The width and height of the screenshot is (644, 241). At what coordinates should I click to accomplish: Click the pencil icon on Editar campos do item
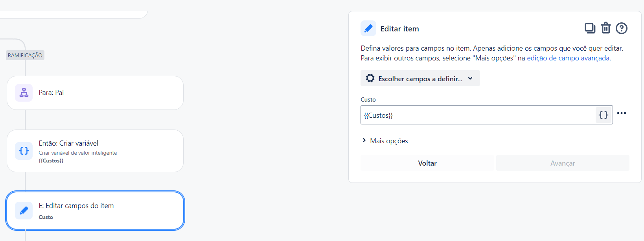24,210
